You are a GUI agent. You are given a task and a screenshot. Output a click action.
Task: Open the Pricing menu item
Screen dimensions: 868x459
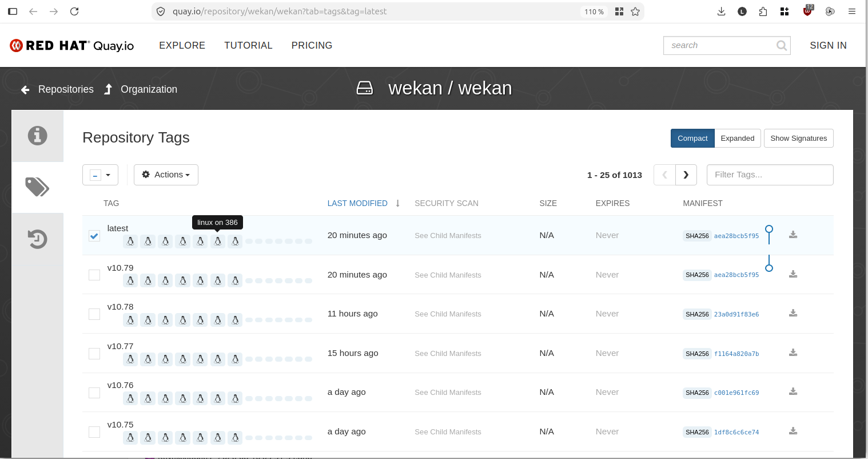pyautogui.click(x=312, y=46)
